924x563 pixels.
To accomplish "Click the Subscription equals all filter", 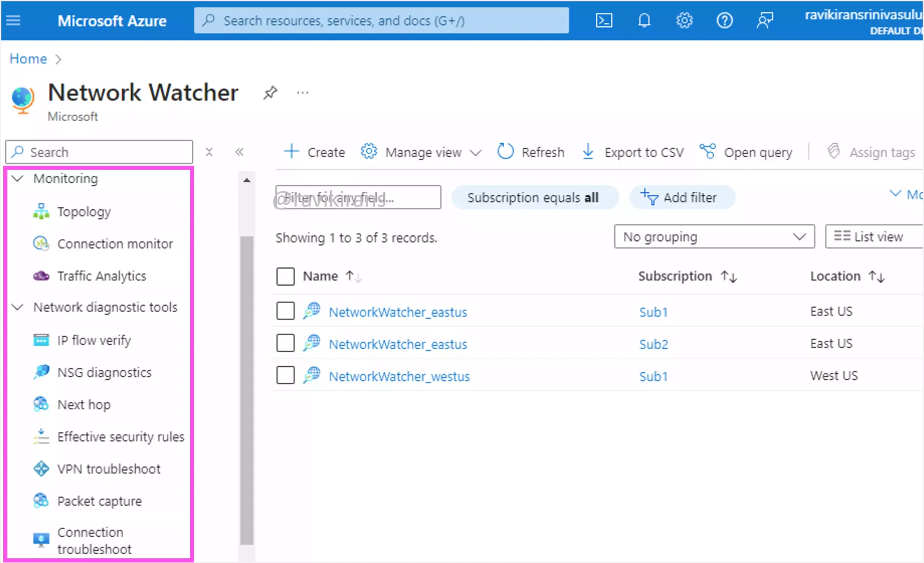I will click(535, 197).
